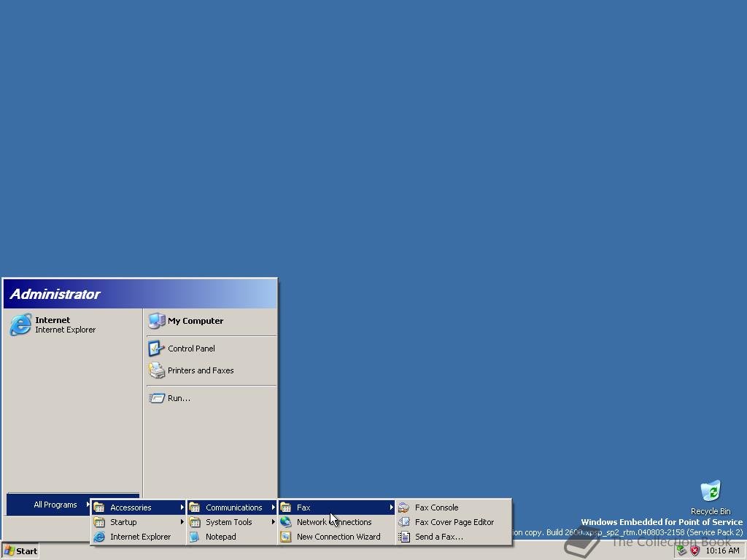The height and width of the screenshot is (560, 747).
Task: Click Internet Explorer text in All Programs
Action: 141,537
